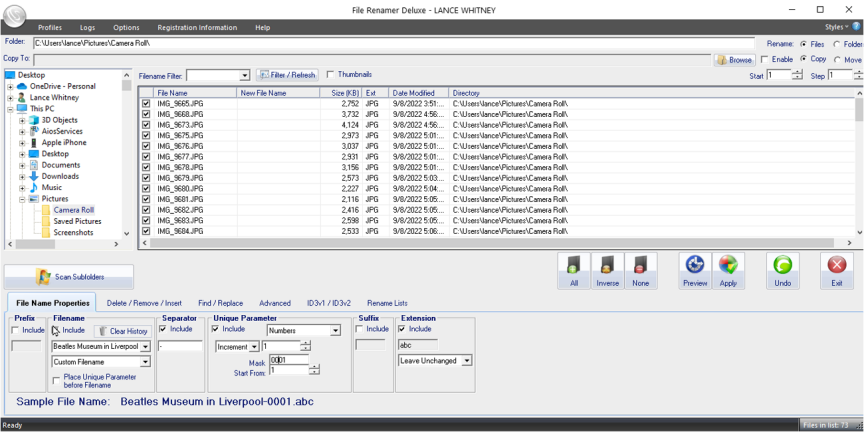
Task: Open the Custom Filename dropdown
Action: 145,362
